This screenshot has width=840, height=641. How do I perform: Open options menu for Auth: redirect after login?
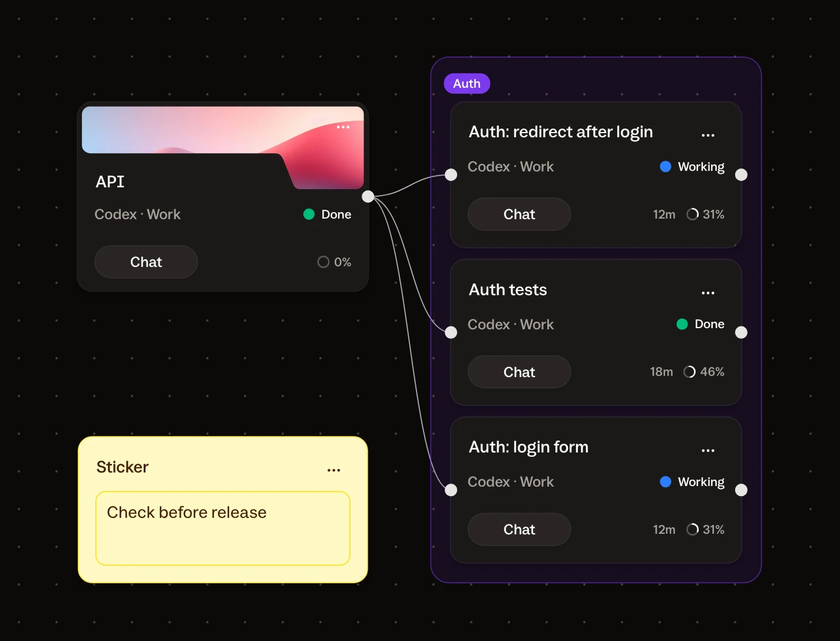[708, 135]
